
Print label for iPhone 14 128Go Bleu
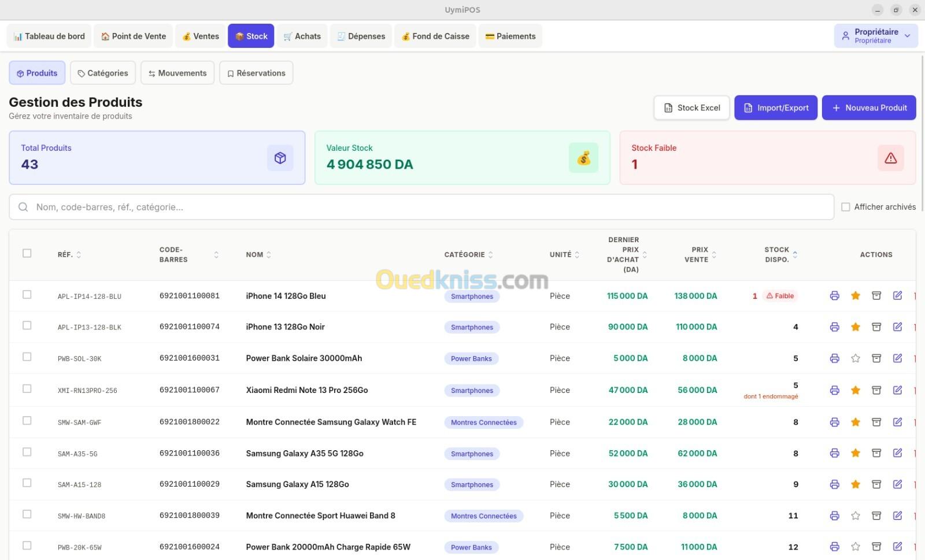tap(834, 296)
